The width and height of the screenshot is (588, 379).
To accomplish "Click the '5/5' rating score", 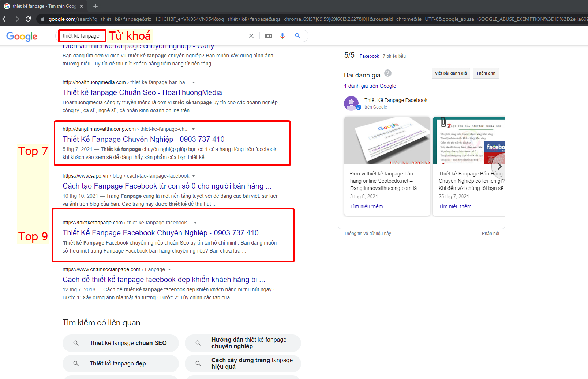I will pos(349,55).
